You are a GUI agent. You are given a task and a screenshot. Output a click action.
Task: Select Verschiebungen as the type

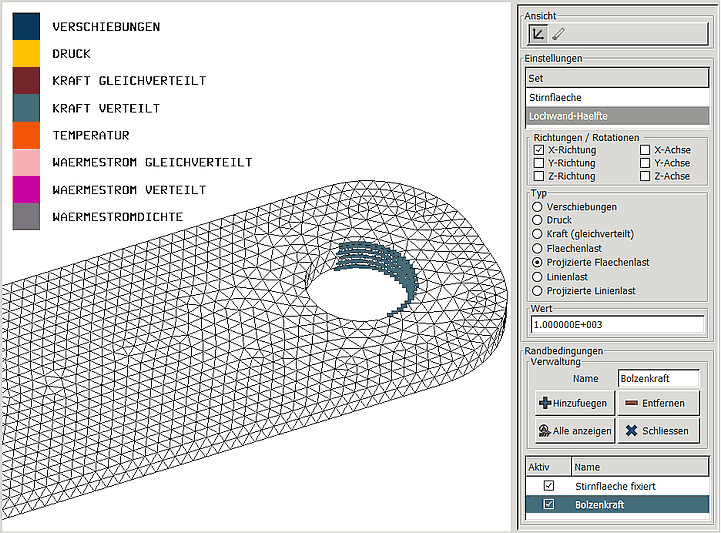coord(538,206)
